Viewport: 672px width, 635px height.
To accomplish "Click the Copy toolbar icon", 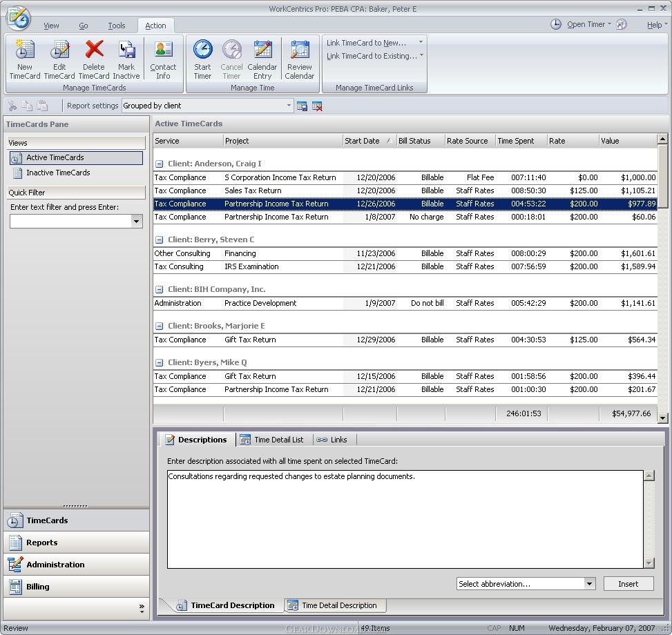I will (x=27, y=106).
